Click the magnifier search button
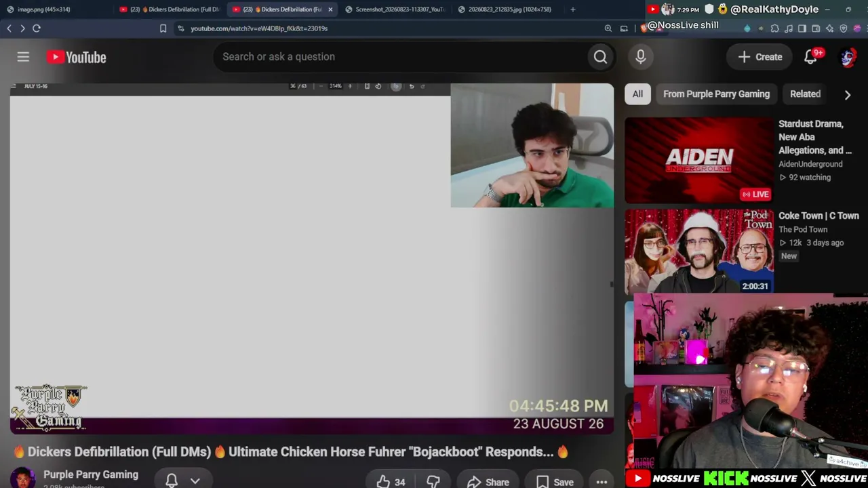Viewport: 868px width, 488px height. (600, 57)
